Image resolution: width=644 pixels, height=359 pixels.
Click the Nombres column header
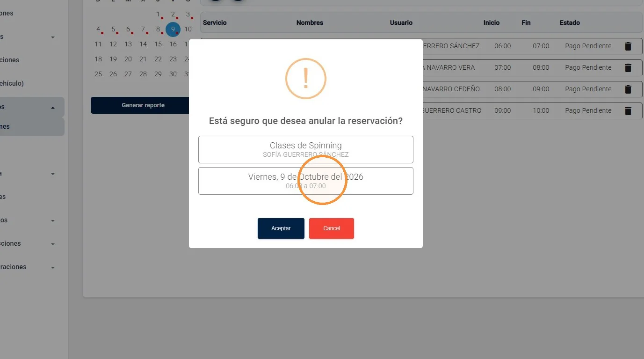[310, 22]
